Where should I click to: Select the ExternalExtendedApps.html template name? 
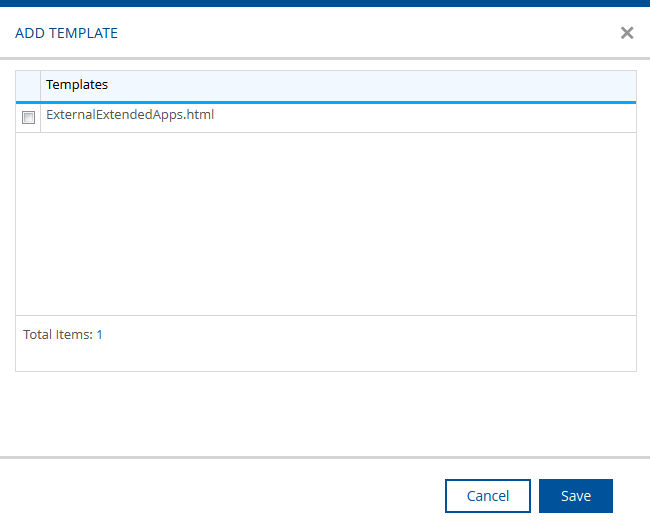tap(130, 115)
